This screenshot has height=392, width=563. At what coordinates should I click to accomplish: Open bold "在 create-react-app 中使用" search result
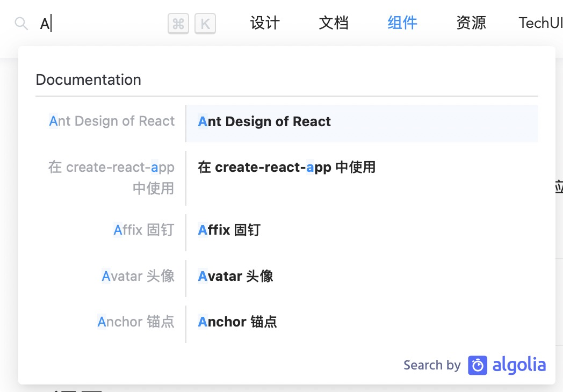pyautogui.click(x=286, y=168)
